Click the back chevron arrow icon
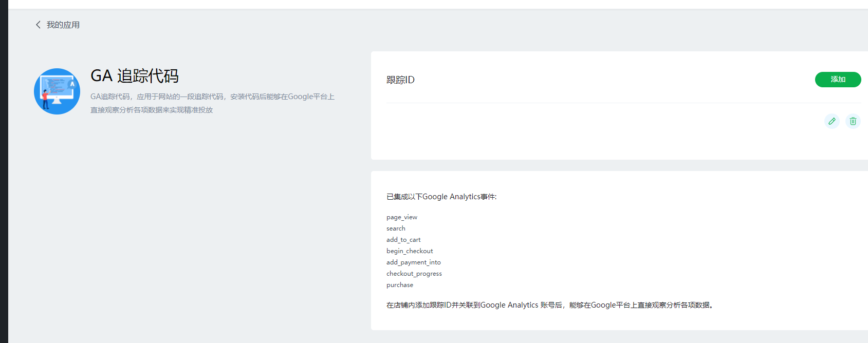Viewport: 868px width, 343px height. (38, 25)
